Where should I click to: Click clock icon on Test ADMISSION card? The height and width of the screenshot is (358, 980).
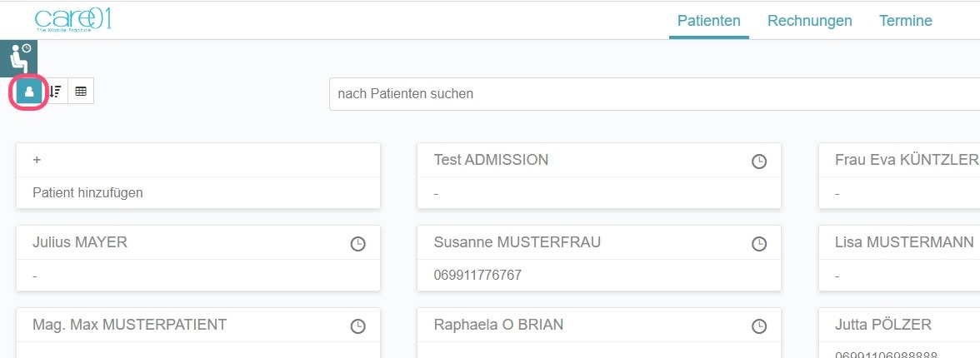(759, 162)
